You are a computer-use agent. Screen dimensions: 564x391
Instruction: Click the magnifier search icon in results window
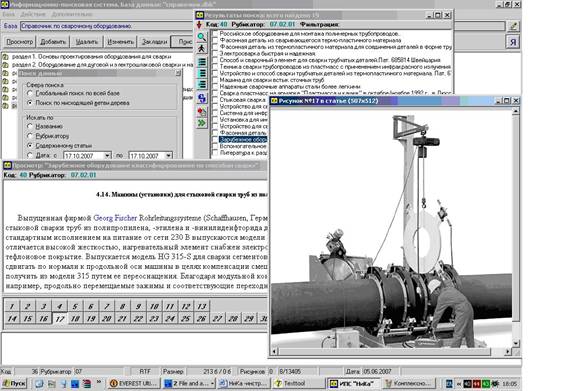pos(202,37)
